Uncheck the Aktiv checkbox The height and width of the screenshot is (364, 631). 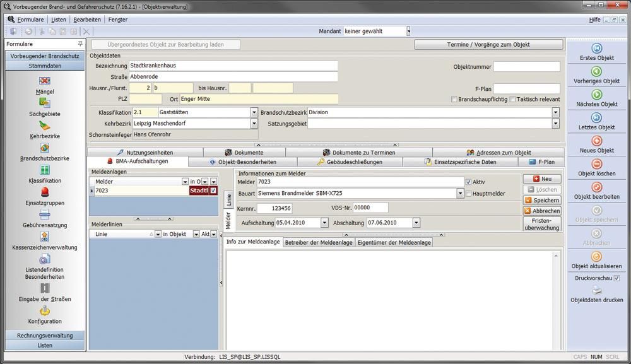pyautogui.click(x=468, y=182)
